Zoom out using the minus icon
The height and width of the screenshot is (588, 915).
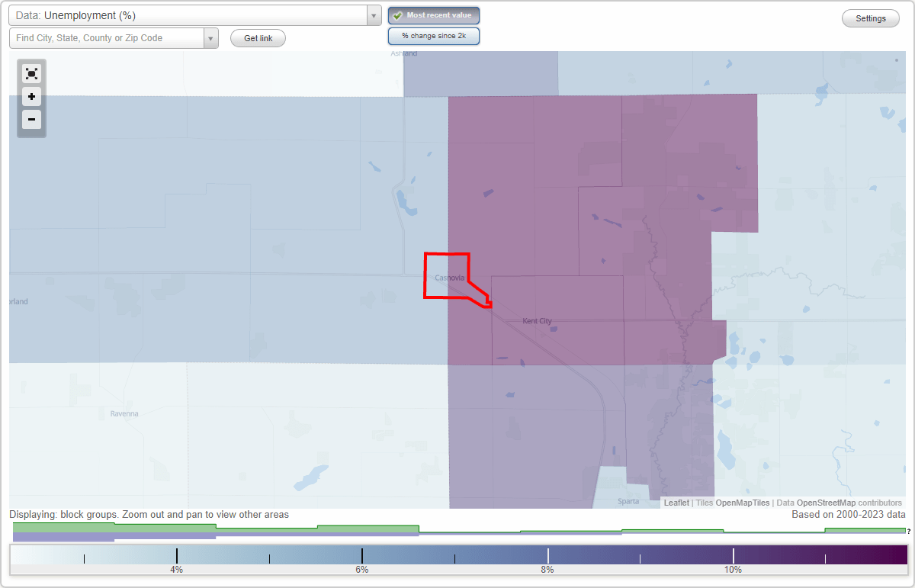pyautogui.click(x=31, y=119)
